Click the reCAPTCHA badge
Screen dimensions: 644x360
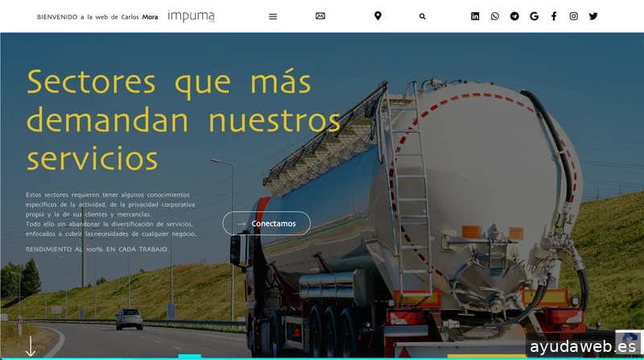[x=629, y=337]
